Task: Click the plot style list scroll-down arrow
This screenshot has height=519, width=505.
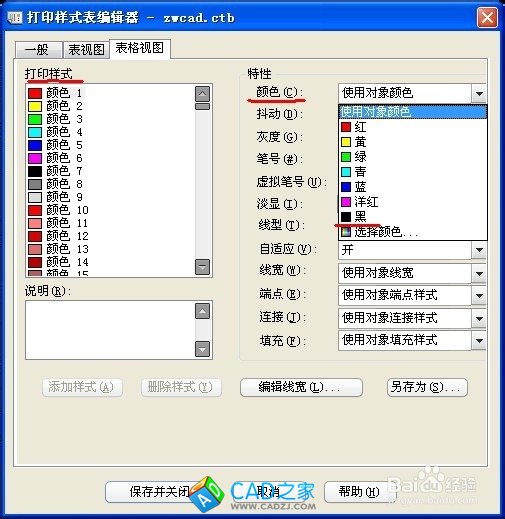Action: click(202, 267)
